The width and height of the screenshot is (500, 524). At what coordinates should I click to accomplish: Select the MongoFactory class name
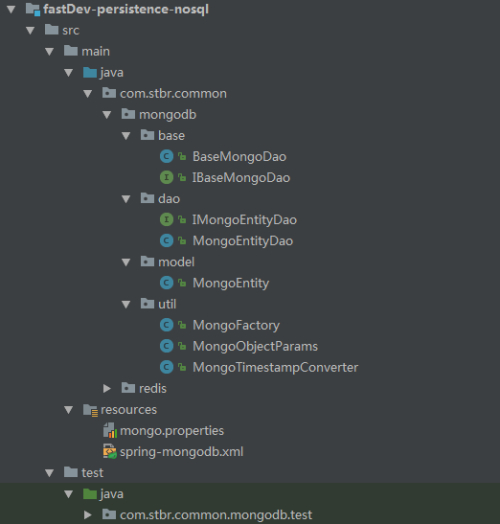pos(236,325)
